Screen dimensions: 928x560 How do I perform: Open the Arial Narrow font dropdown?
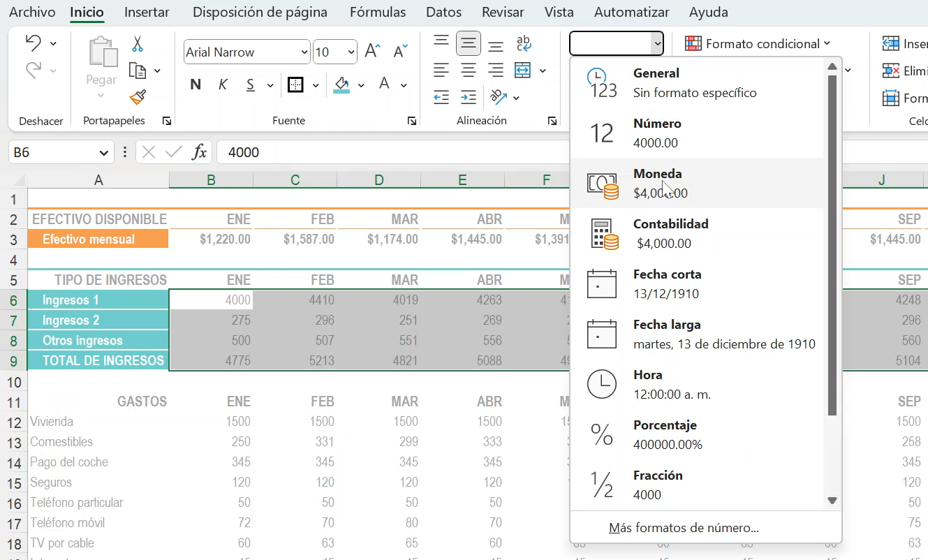pos(305,52)
